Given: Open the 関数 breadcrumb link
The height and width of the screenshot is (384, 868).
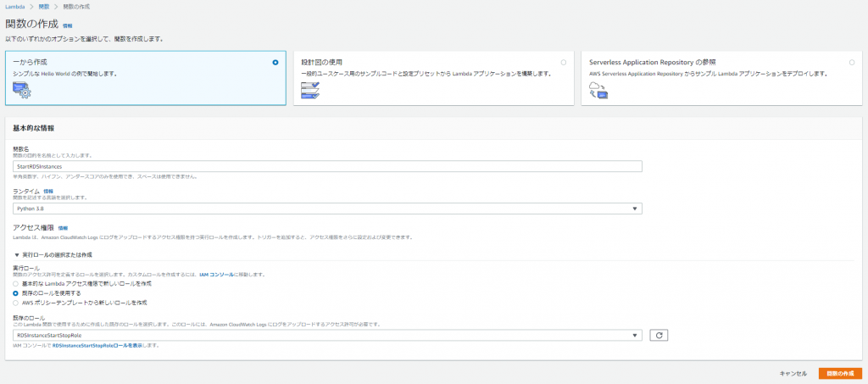Looking at the screenshot, I should tap(44, 6).
